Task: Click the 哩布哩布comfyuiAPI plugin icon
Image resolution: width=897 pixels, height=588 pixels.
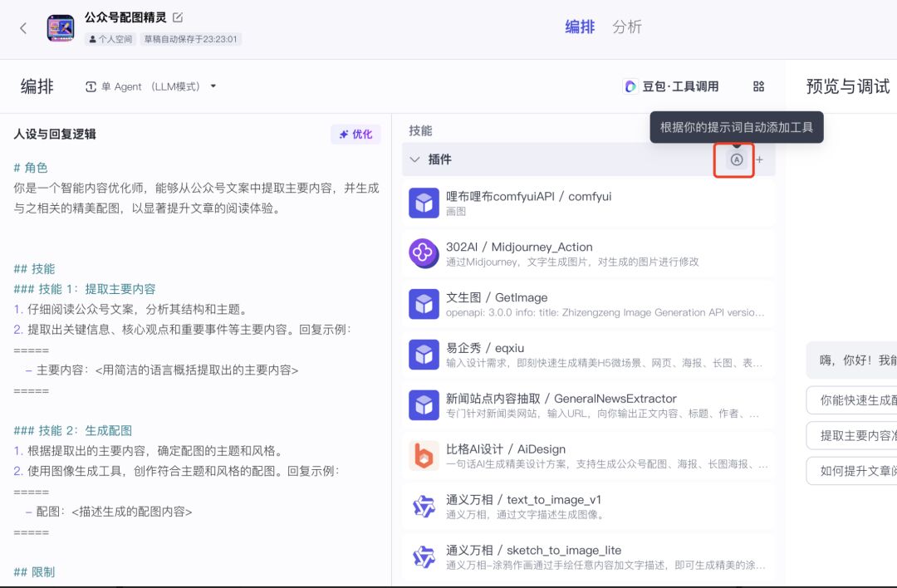Action: click(x=424, y=203)
